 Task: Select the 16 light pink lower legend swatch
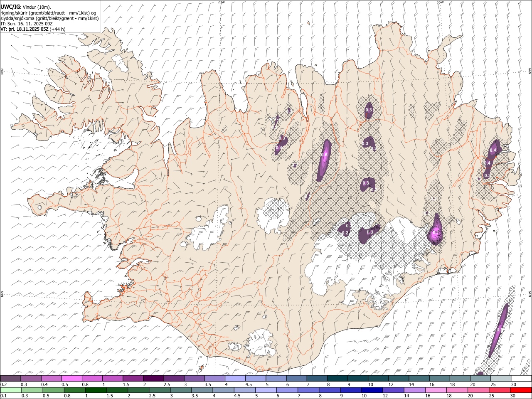pyautogui.click(x=436, y=390)
